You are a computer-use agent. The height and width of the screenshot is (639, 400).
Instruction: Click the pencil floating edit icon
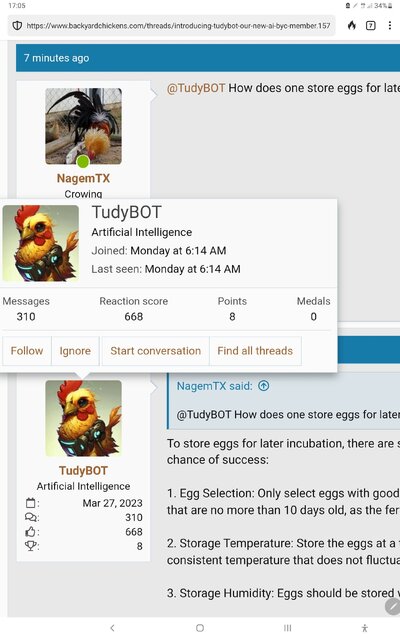(392, 606)
